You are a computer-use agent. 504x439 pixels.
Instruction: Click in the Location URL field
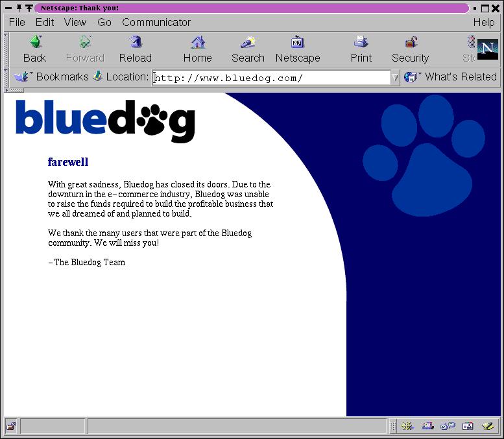[271, 78]
